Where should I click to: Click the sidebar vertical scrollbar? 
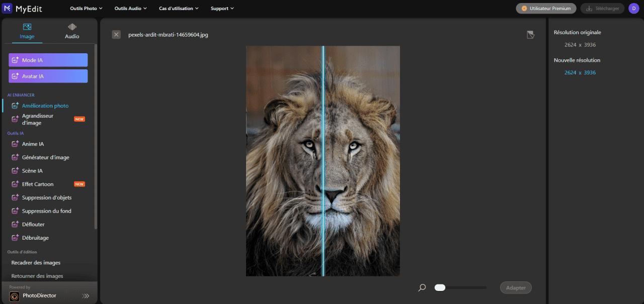[x=96, y=137]
